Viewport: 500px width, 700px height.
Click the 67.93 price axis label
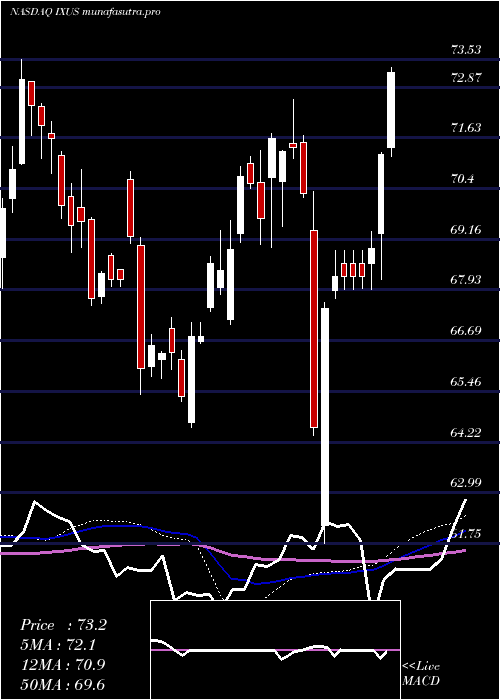[x=466, y=280]
